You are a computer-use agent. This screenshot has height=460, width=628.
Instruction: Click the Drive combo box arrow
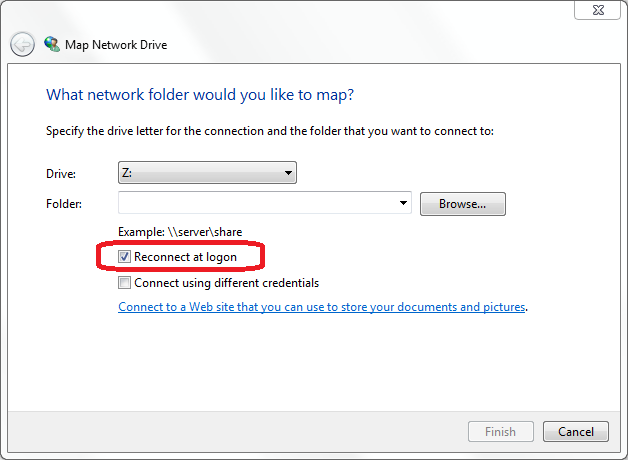[x=288, y=173]
